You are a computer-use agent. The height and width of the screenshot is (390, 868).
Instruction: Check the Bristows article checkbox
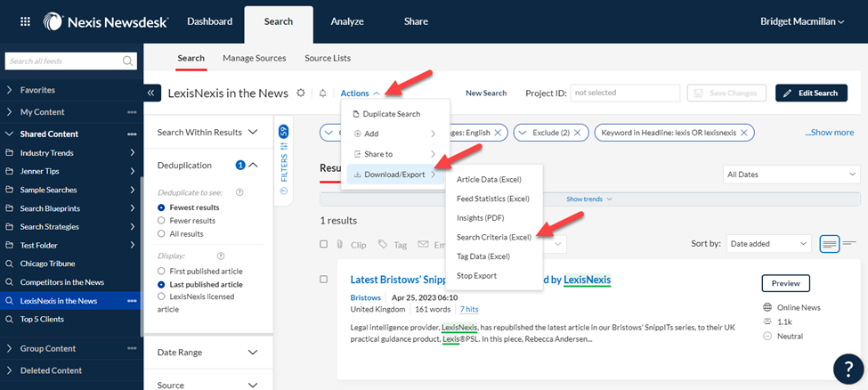(324, 280)
